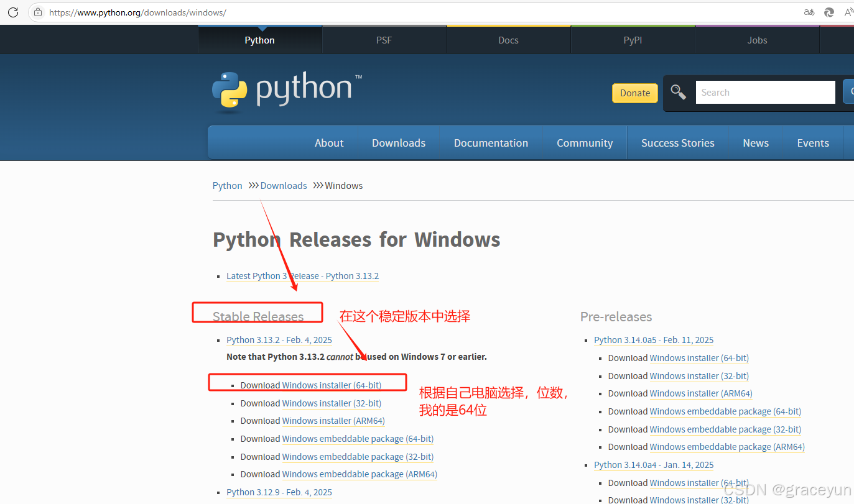Open Latest Python 3 Release - Python 3.13.2 link
Screen dimensions: 854x504
point(303,276)
